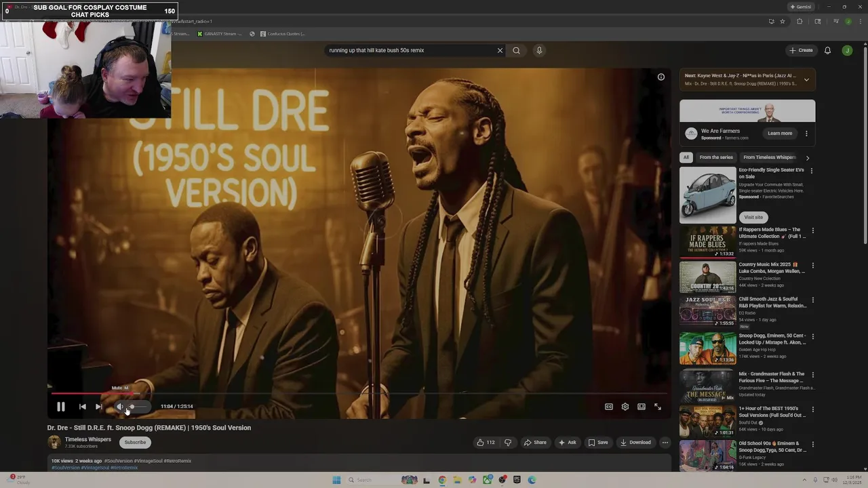Open Country Music Mix 2025 thumbnail
This screenshot has width=868, height=488.
click(x=708, y=277)
